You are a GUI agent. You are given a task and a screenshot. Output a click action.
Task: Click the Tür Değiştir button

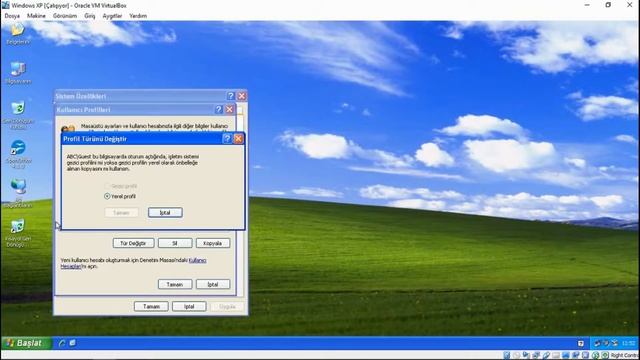point(133,243)
